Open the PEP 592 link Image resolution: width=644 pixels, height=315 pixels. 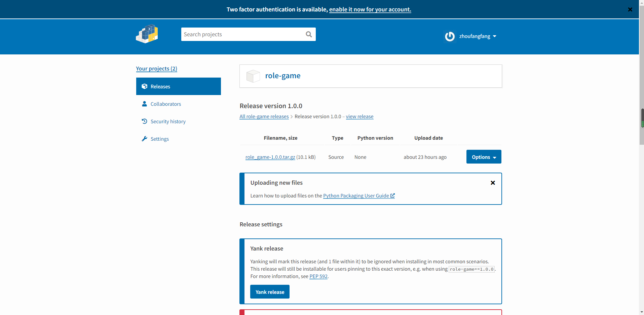[x=318, y=276]
